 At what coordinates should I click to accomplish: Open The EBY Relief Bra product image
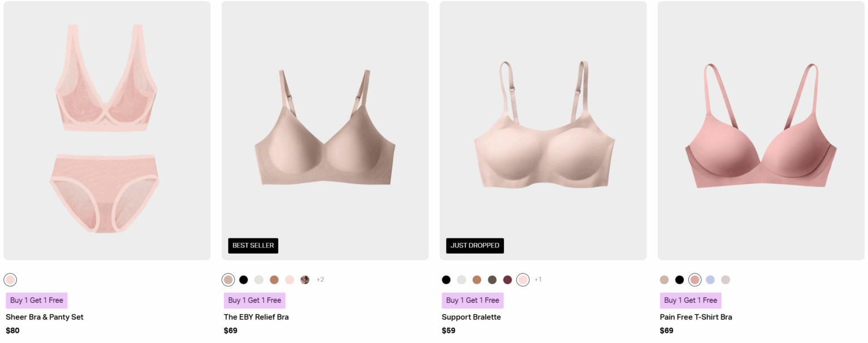tap(325, 131)
